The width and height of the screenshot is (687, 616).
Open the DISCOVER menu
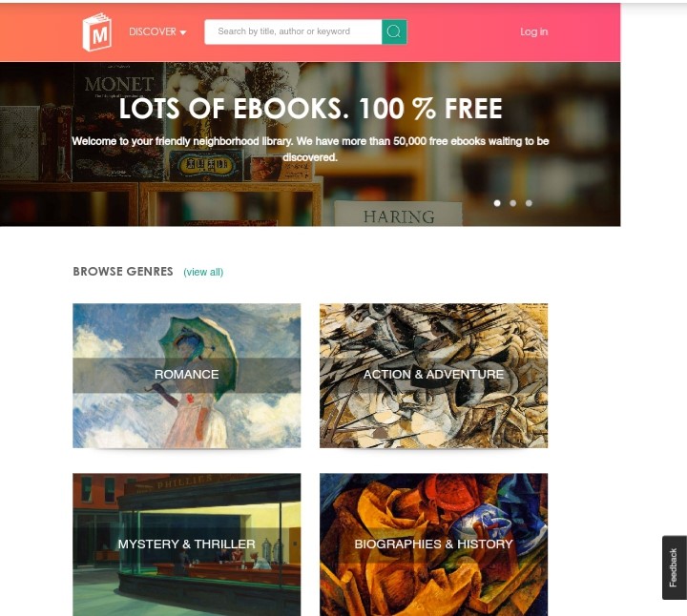click(x=157, y=31)
